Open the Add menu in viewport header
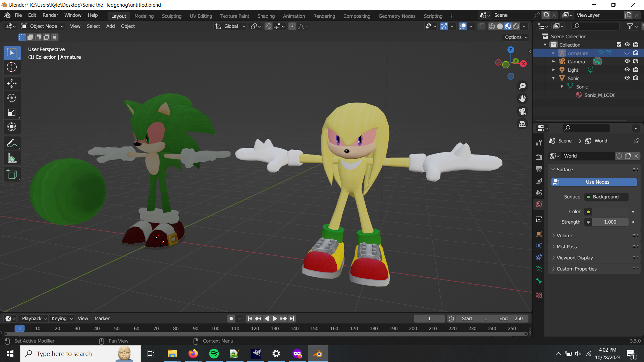Viewport: 644px width, 362px height. (110, 26)
